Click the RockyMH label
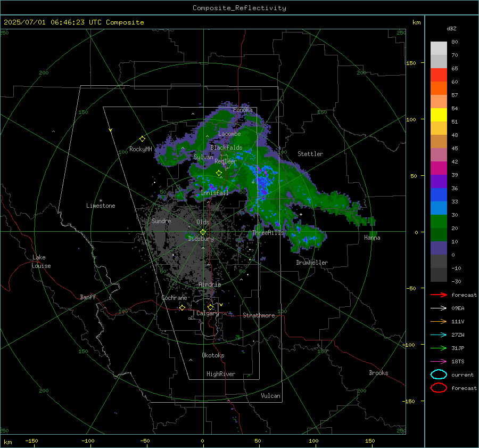 tap(141, 149)
